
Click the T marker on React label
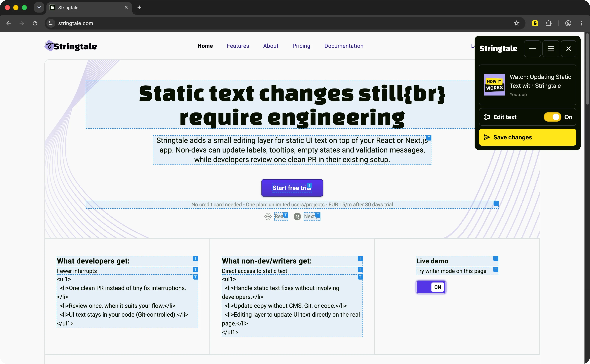coord(285,215)
